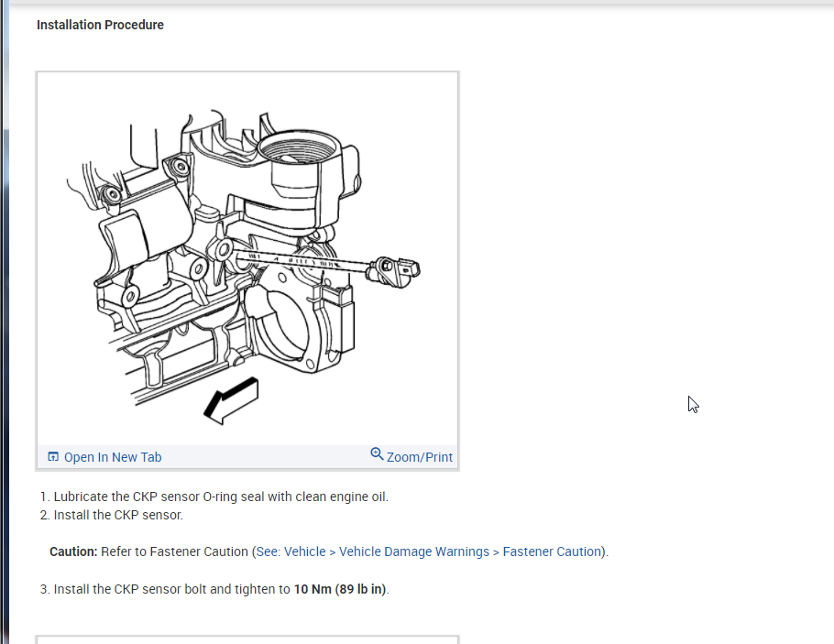Click the bold 'Caution:' label
This screenshot has width=834, height=644.
[73, 552]
